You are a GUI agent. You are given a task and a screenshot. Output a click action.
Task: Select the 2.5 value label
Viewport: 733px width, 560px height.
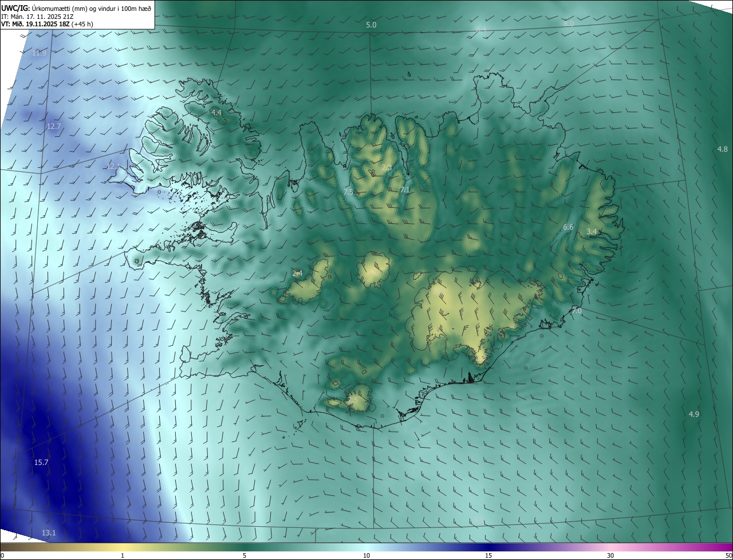[353, 400]
